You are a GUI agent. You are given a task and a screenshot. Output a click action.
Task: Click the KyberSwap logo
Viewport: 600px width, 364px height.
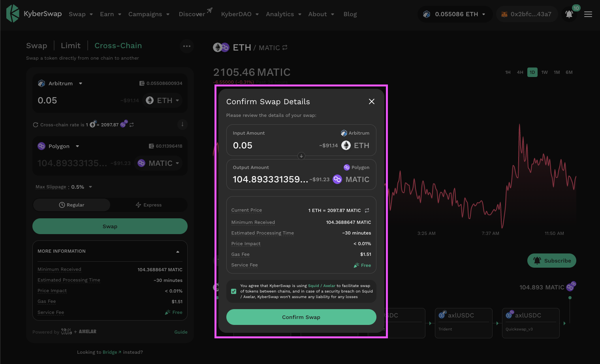34,14
